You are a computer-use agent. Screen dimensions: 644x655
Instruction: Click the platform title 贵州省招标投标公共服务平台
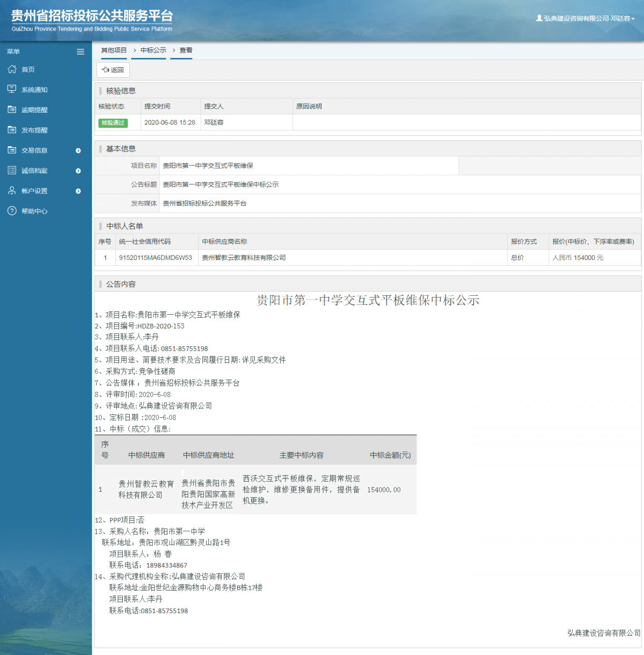(92, 16)
